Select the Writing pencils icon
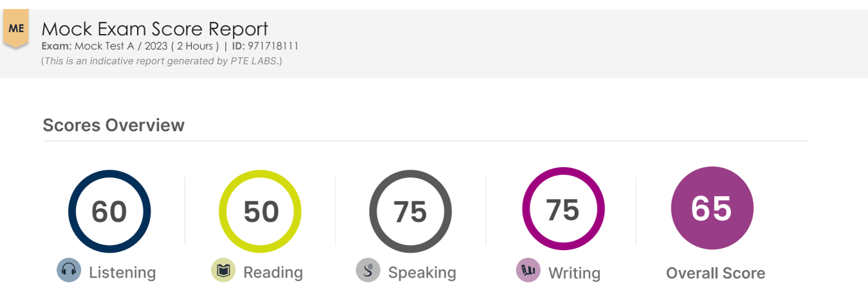The height and width of the screenshot is (306, 868). pos(528,271)
